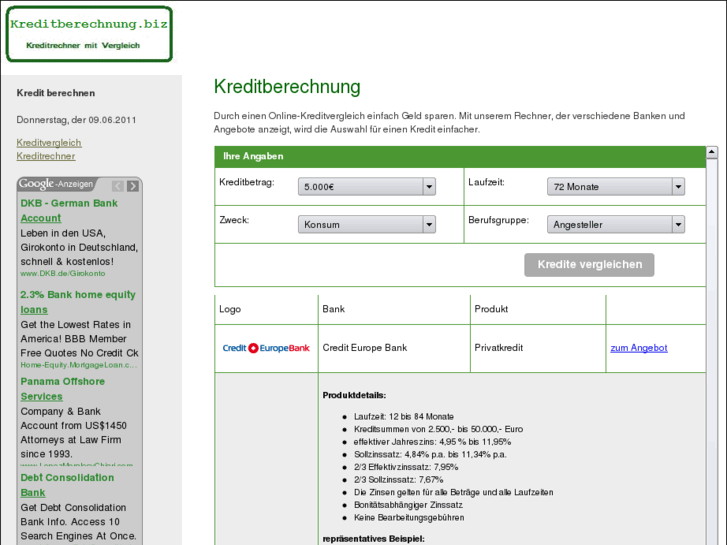The width and height of the screenshot is (727, 545).
Task: Click Sollzinssatz: 4,84% p.a. line
Action: [430, 455]
